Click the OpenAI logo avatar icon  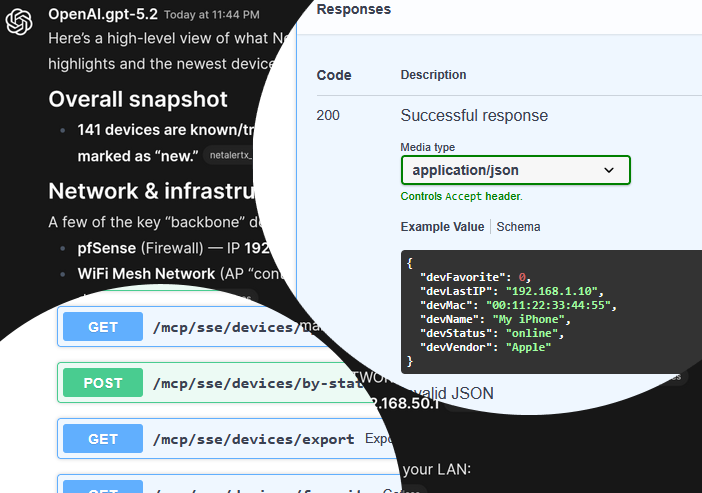(19, 23)
